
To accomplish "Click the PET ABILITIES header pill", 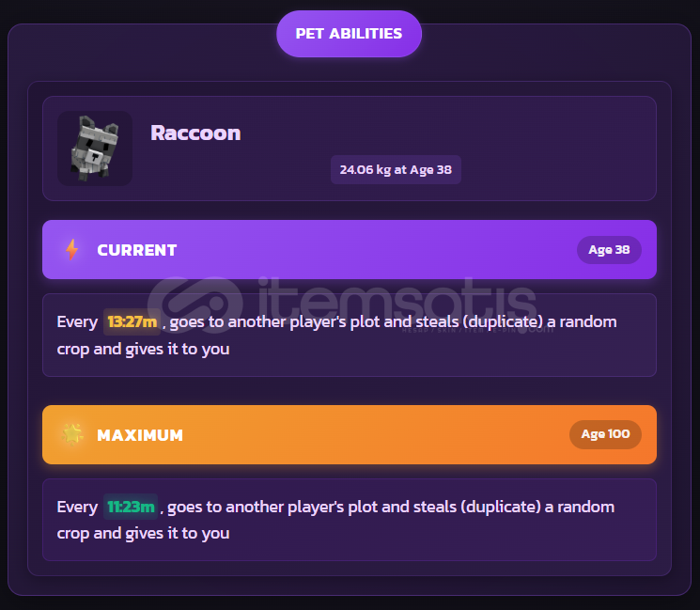I will [x=350, y=34].
